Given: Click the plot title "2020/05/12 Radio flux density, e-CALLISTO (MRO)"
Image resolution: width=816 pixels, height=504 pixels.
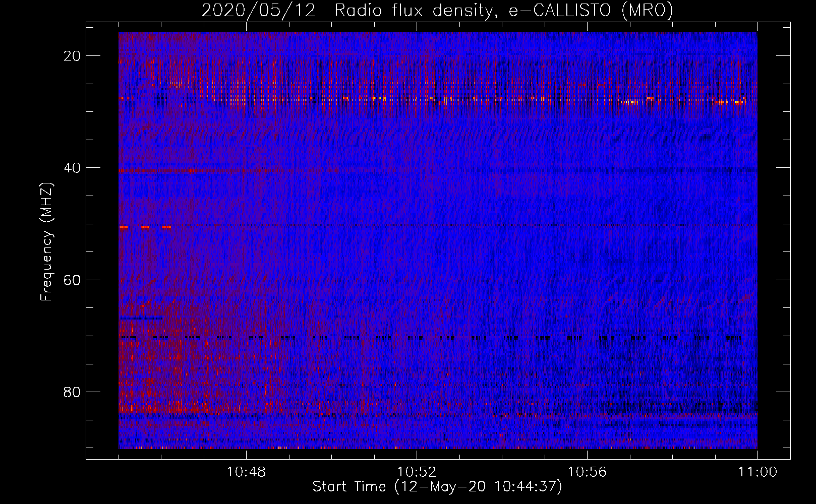Looking at the screenshot, I should tap(437, 11).
